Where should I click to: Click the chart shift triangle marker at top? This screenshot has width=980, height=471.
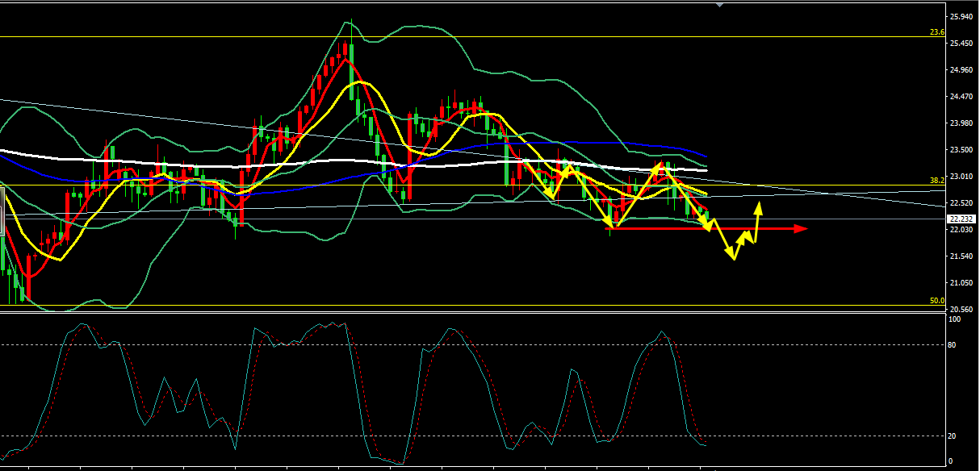720,4
